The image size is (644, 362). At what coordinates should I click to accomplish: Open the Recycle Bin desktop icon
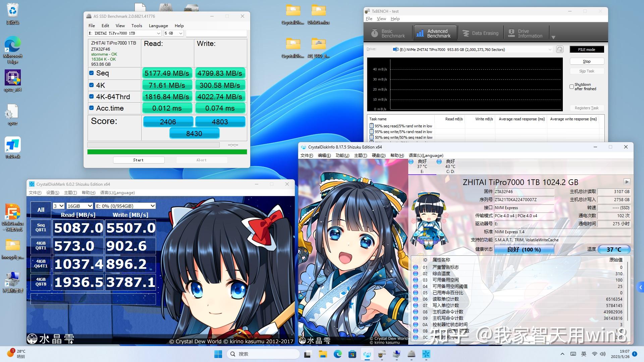click(12, 11)
